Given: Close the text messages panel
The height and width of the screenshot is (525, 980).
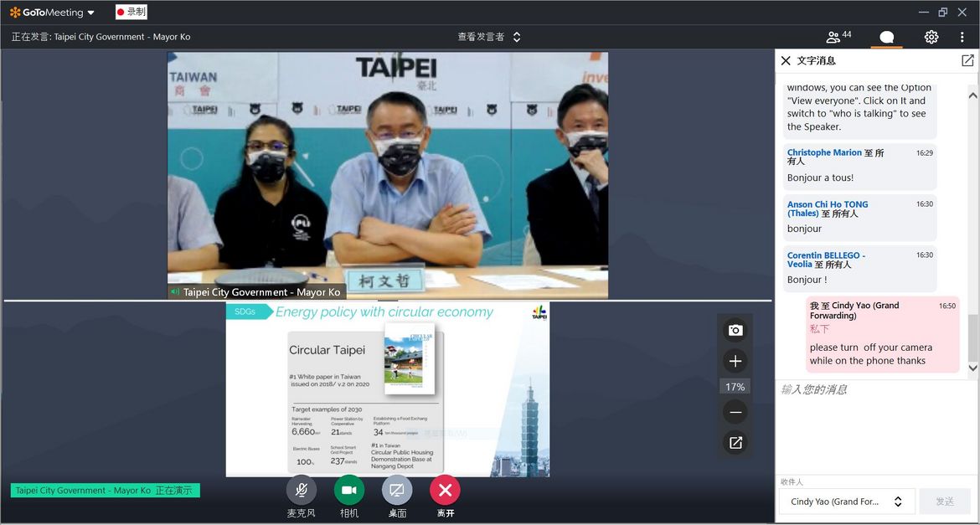Looking at the screenshot, I should tap(786, 60).
